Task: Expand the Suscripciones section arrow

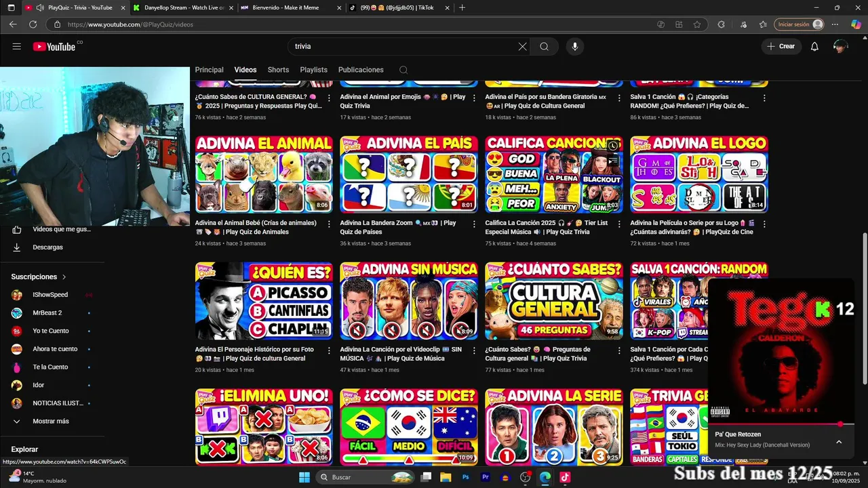Action: click(x=64, y=277)
